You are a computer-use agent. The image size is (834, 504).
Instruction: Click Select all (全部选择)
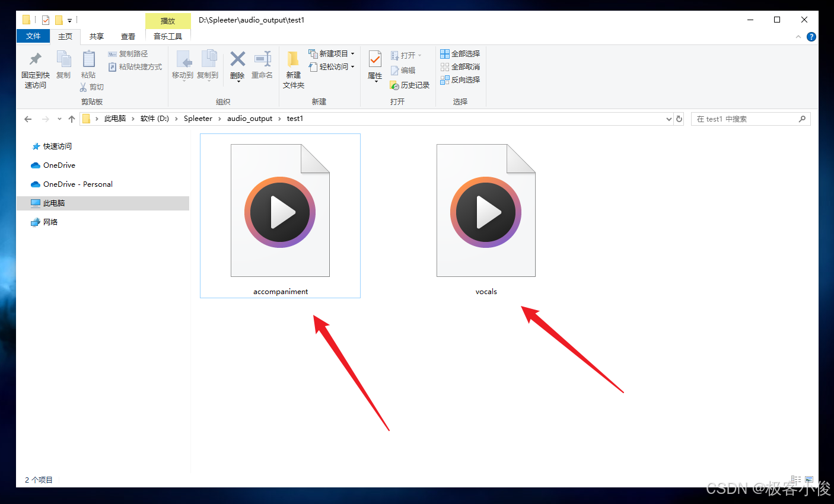(x=460, y=53)
